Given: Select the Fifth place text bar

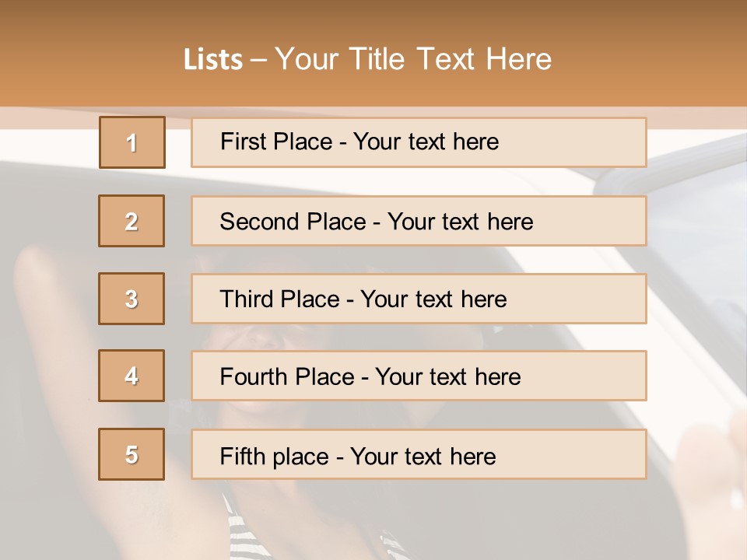Looking at the screenshot, I should 419,454.
